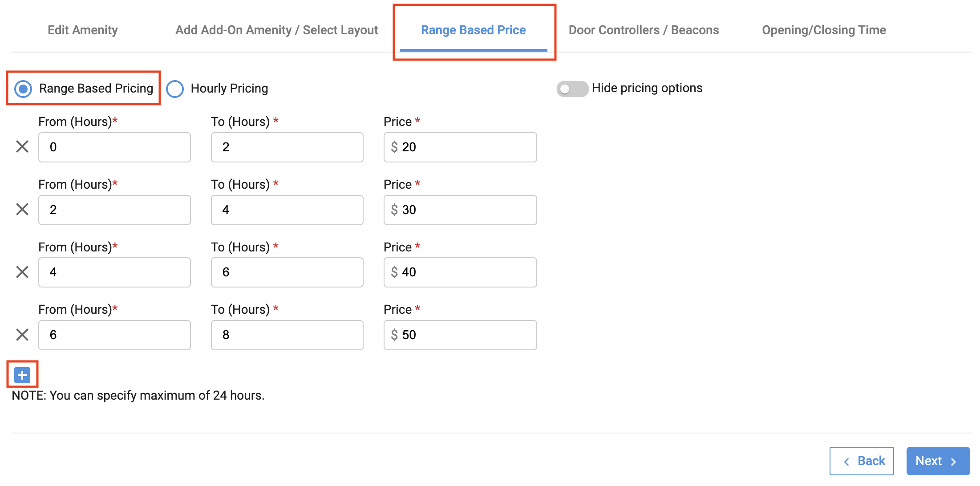
Task: Open the Edit Amenity tab
Action: (82, 30)
